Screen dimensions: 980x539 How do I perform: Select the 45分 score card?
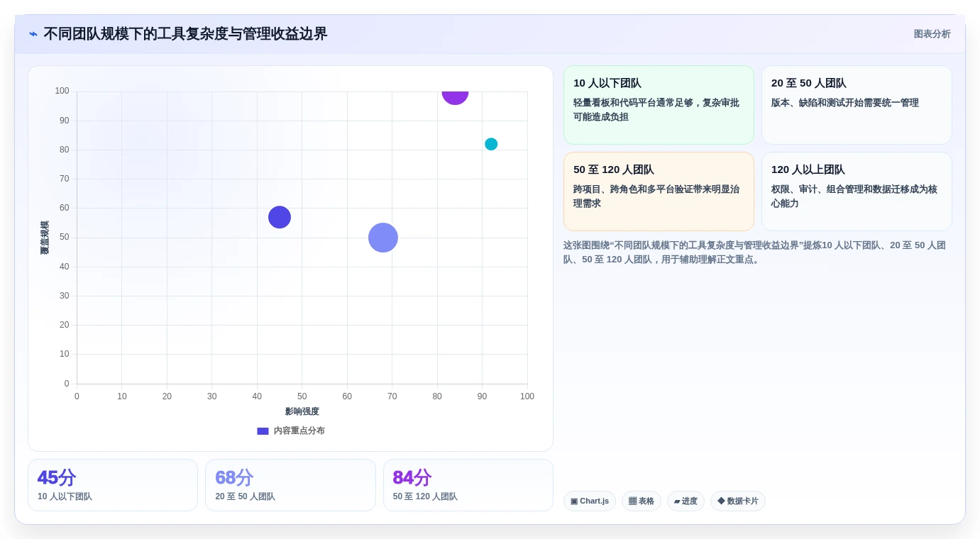click(113, 485)
